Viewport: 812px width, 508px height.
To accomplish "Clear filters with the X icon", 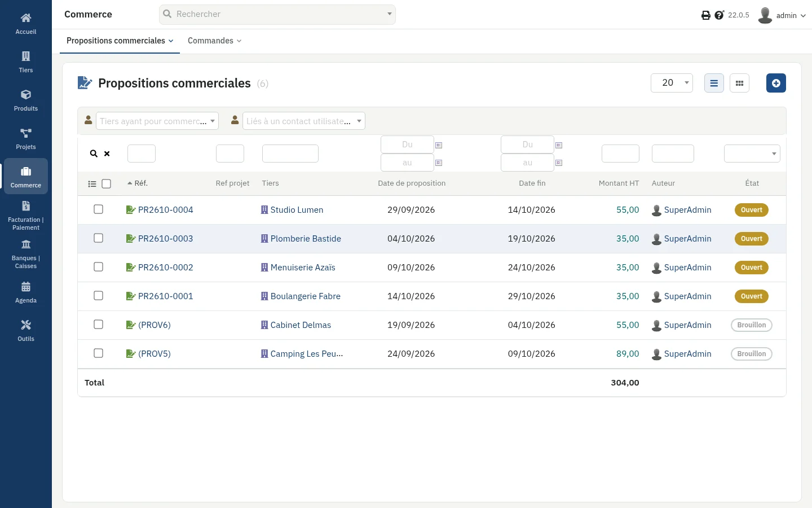I will point(107,154).
